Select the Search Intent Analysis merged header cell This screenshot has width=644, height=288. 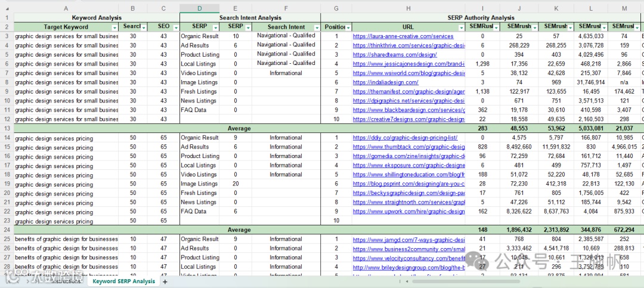(250, 18)
